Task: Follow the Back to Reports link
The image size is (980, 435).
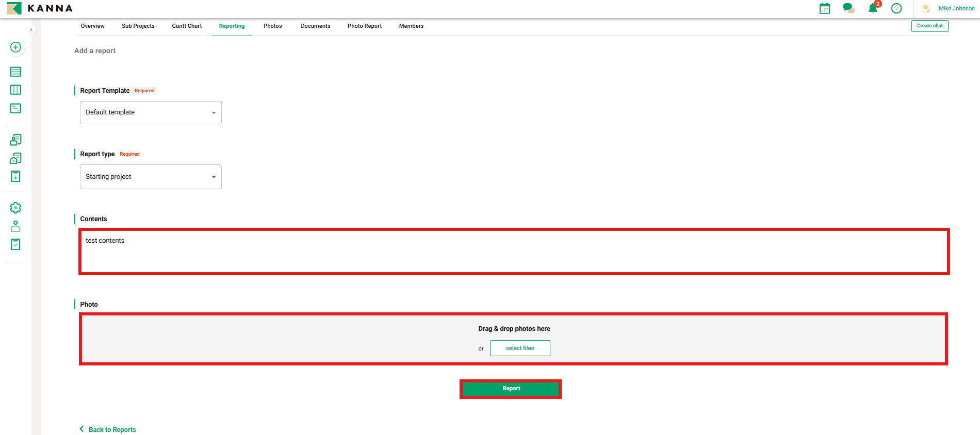Action: click(x=112, y=429)
